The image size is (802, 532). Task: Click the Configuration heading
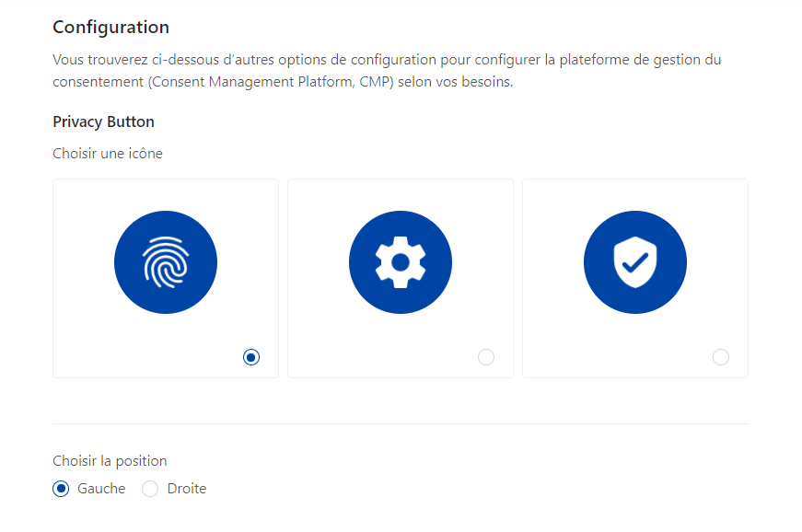pos(111,27)
